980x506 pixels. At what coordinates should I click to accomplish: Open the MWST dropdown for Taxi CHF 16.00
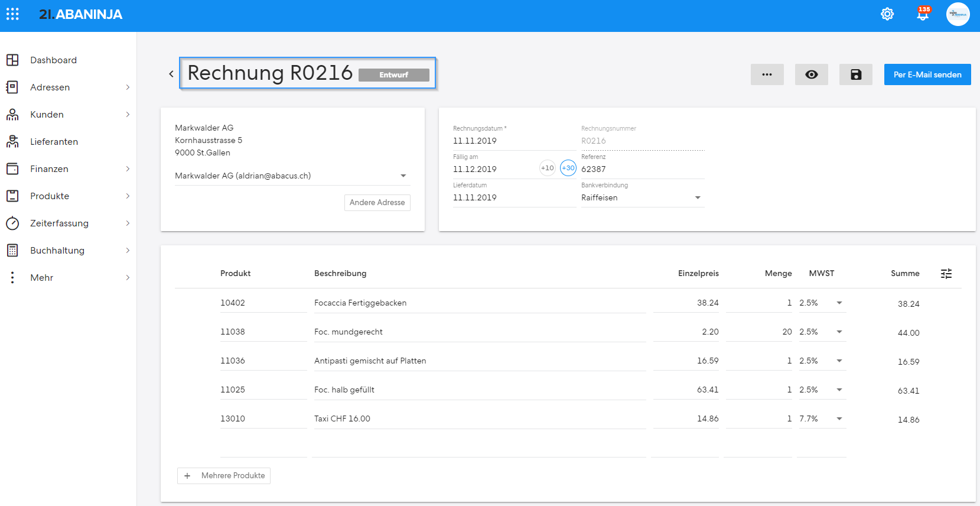coord(822,419)
